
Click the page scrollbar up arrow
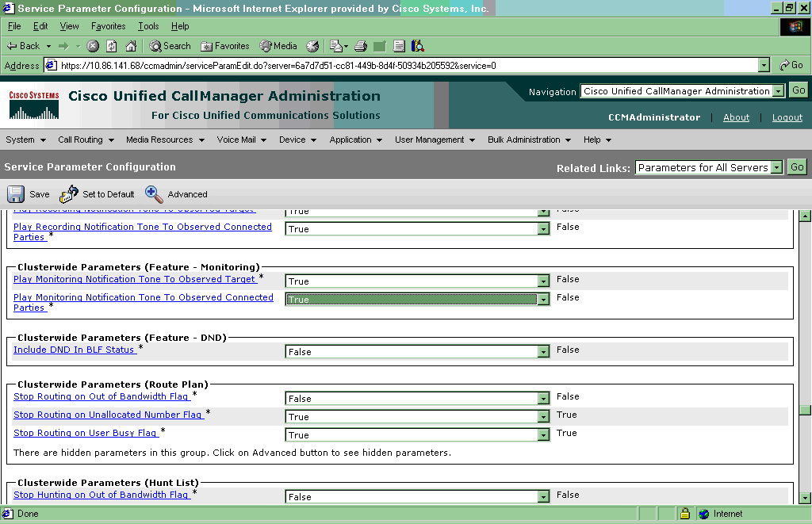[805, 216]
